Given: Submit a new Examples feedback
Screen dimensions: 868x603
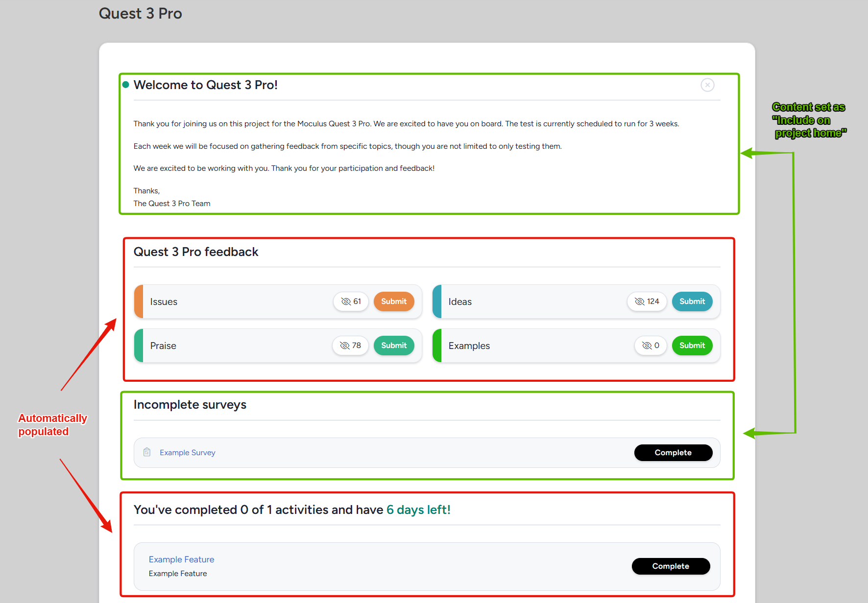Looking at the screenshot, I should point(692,346).
